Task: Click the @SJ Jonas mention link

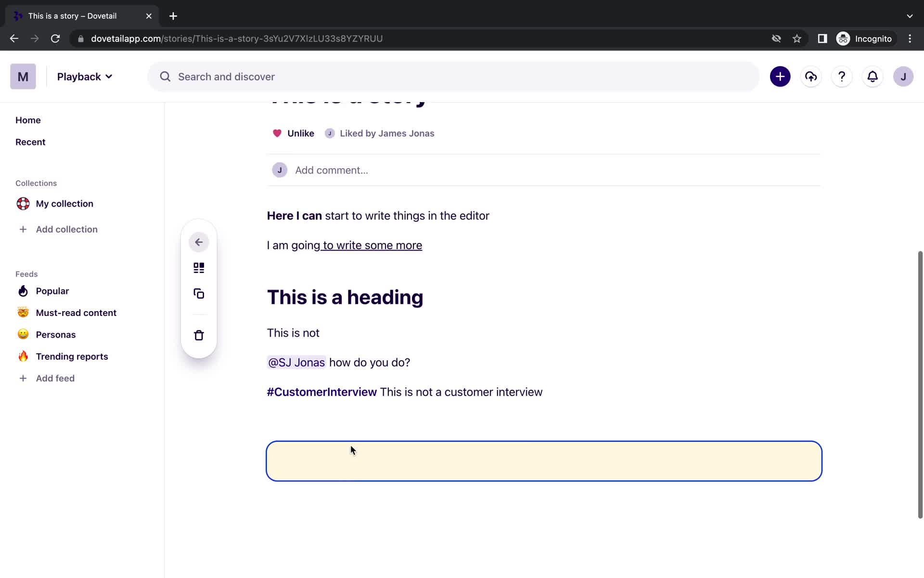Action: point(296,362)
